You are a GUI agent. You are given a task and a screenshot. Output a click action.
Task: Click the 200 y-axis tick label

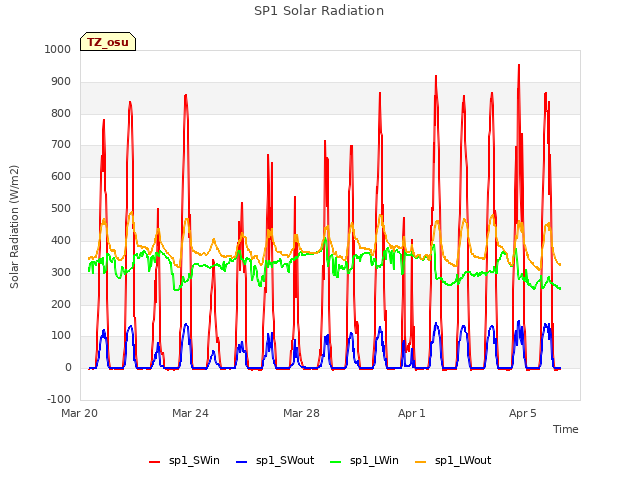(x=61, y=304)
